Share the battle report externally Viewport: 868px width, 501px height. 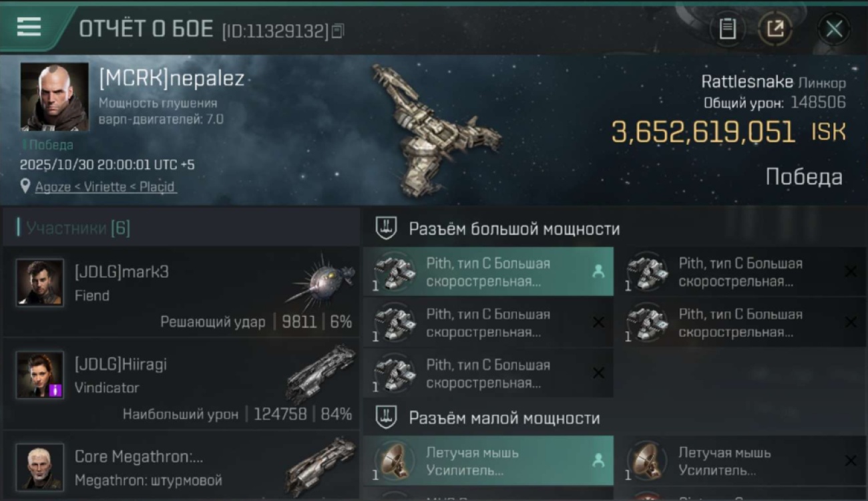(775, 29)
